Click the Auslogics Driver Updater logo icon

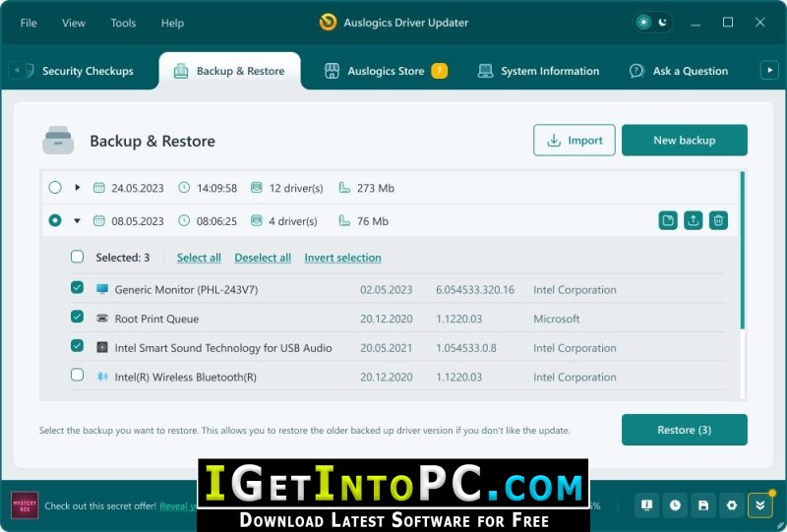pos(328,23)
